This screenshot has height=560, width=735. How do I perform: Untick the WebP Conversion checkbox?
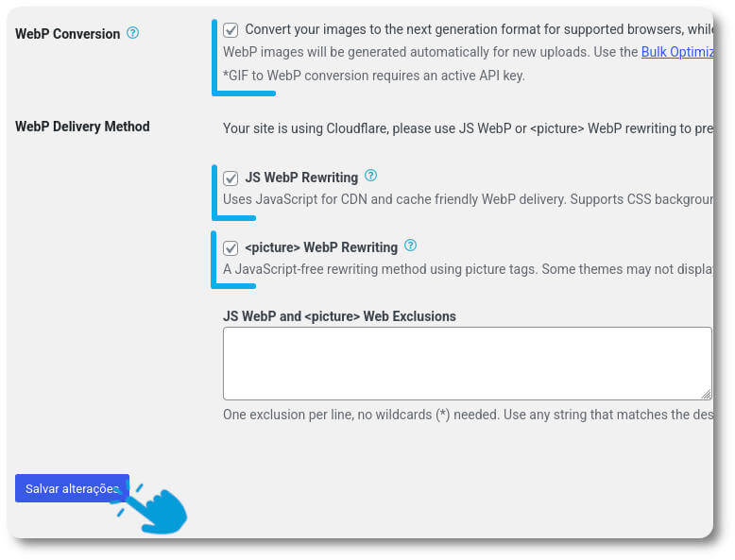[231, 30]
